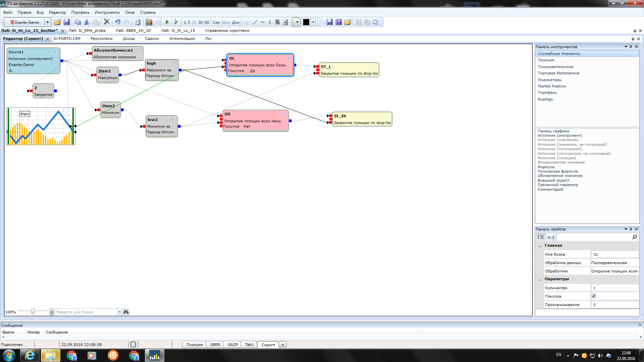Click the text label A tool icon
Screen dimensions: 644x362
tap(285, 22)
